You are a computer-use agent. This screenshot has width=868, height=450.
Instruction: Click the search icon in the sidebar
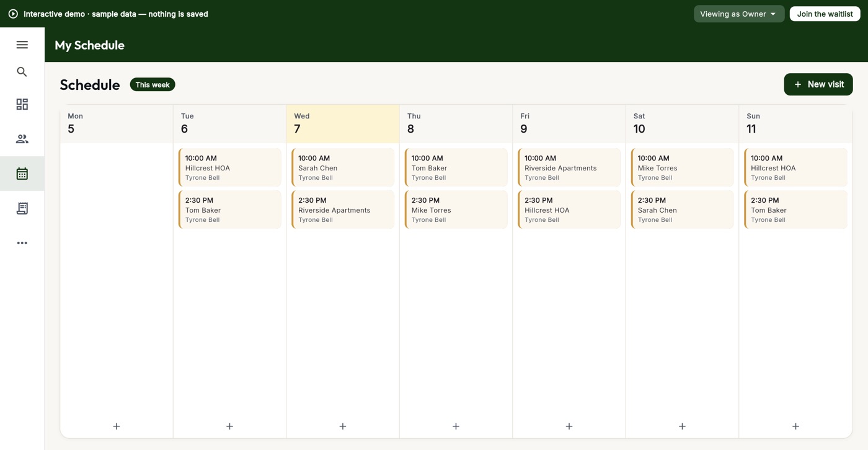coord(22,72)
